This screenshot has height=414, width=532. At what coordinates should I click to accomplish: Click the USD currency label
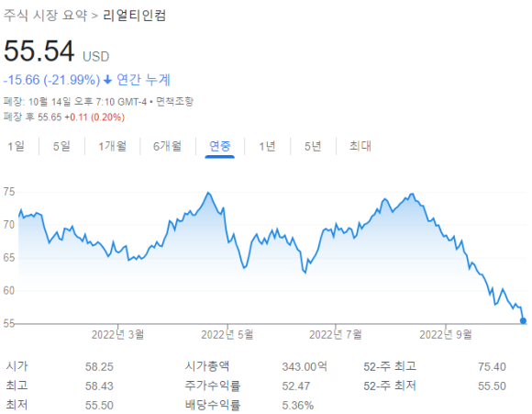click(96, 57)
